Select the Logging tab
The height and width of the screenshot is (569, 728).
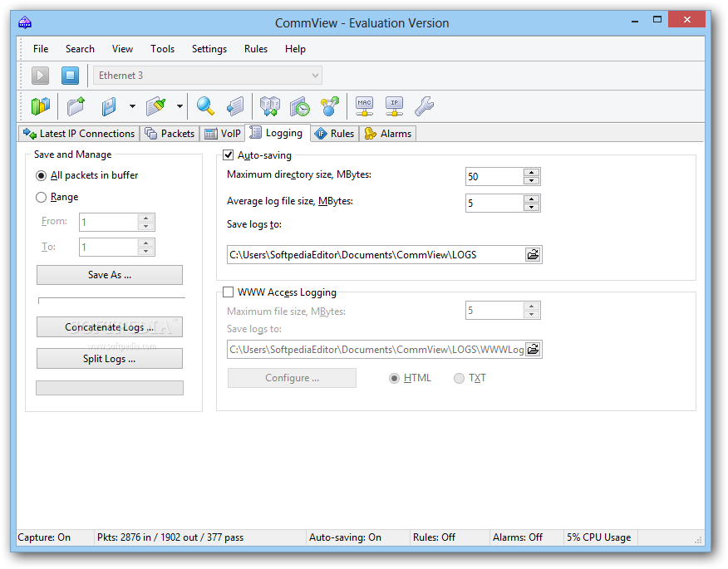tap(277, 133)
